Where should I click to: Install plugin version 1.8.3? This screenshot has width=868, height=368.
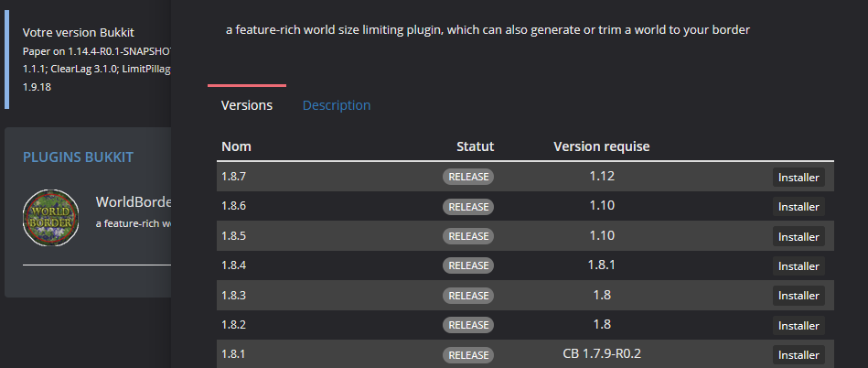[x=798, y=296]
